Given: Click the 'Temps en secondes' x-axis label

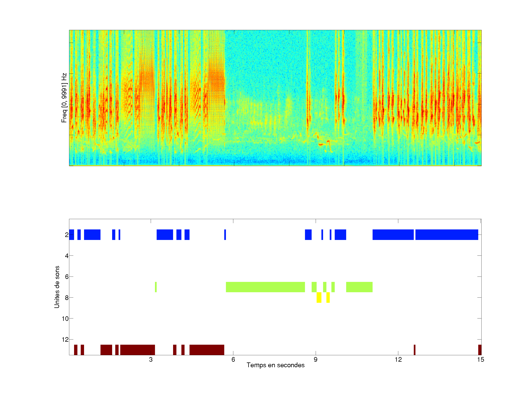Looking at the screenshot, I should [x=275, y=365].
